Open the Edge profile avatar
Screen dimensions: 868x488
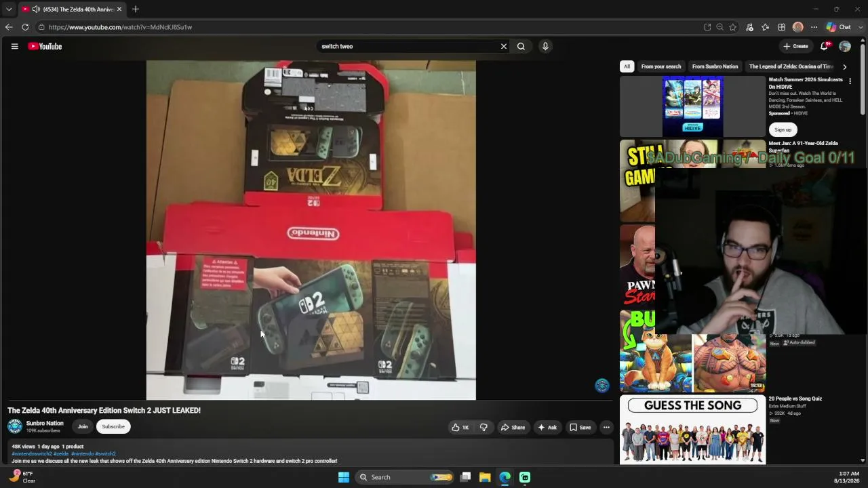[798, 27]
